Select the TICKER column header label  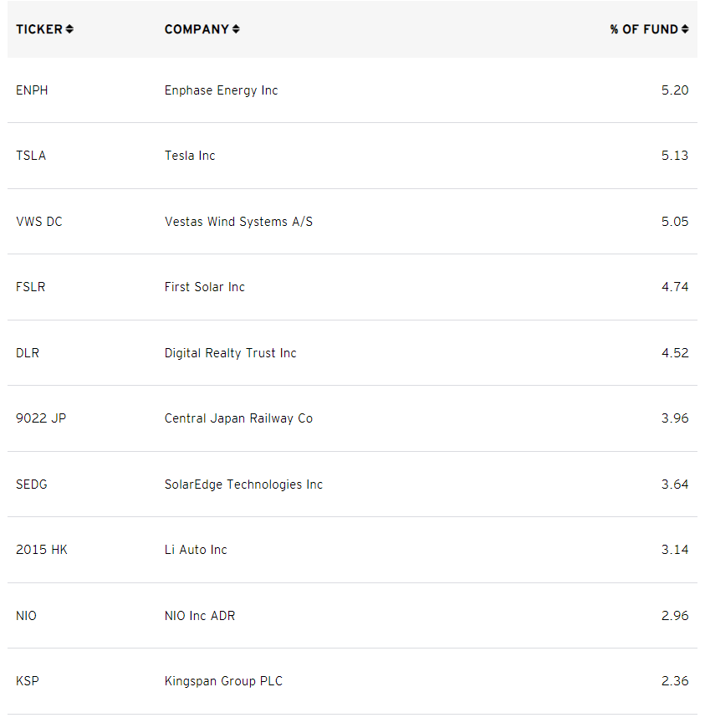point(39,29)
